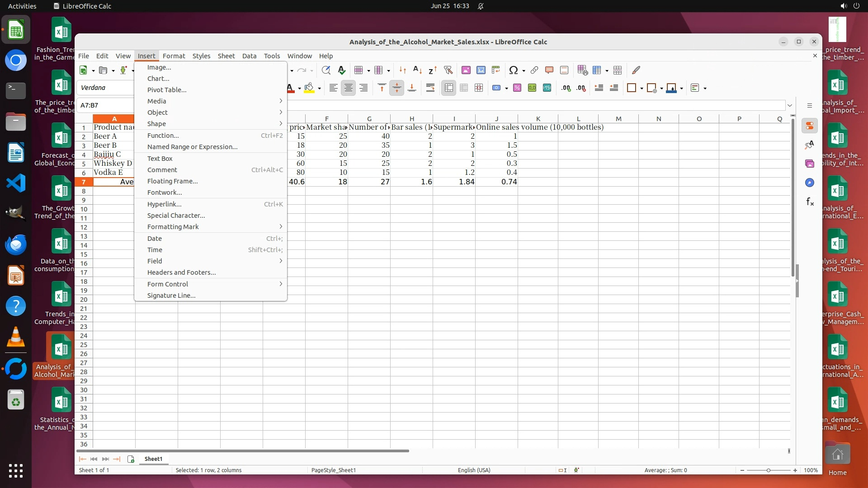Click the AutoFilter icon

(448, 70)
